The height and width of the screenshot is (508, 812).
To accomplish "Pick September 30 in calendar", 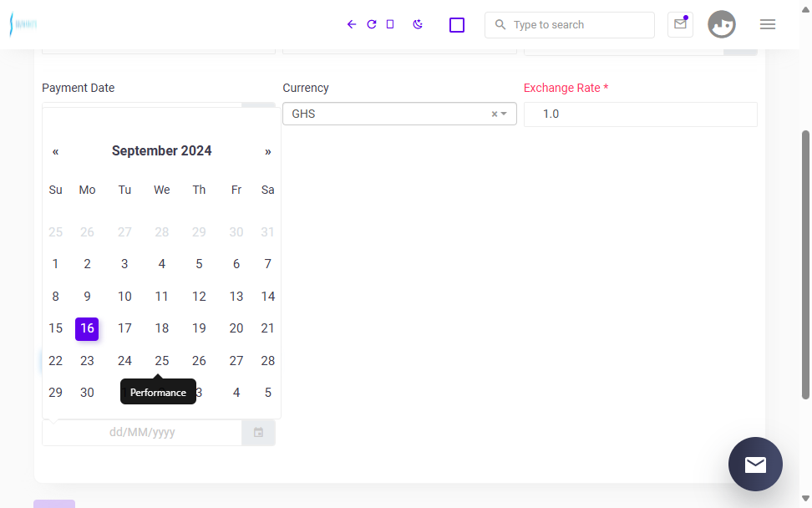I will pyautogui.click(x=87, y=393).
